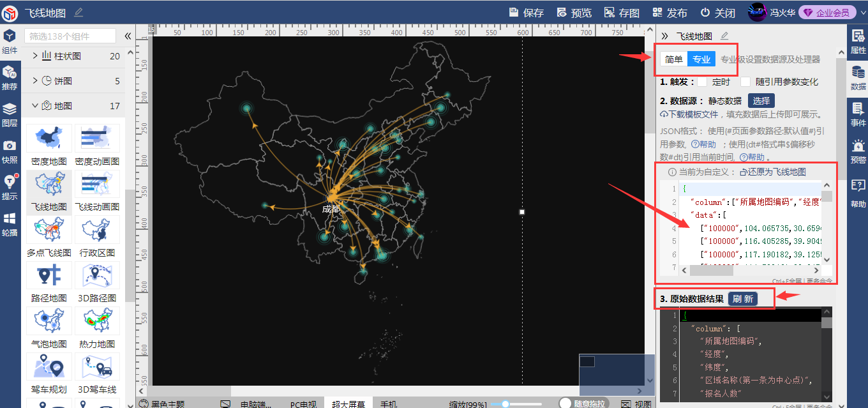This screenshot has width=868, height=408.
Task: Open 图层 layers sidebar tab
Action: [x=10, y=115]
